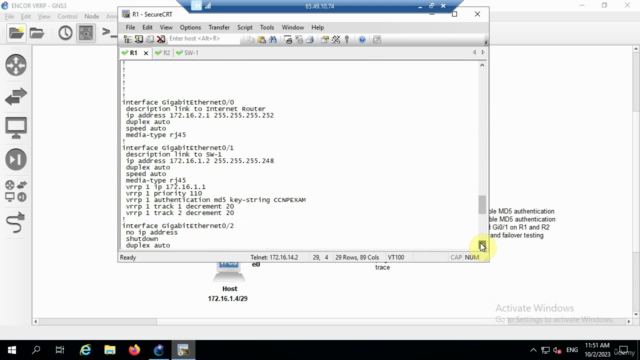Screen dimensions: 640x360
Task: Open Session Options icon in SecureCRT
Action: click(325, 39)
